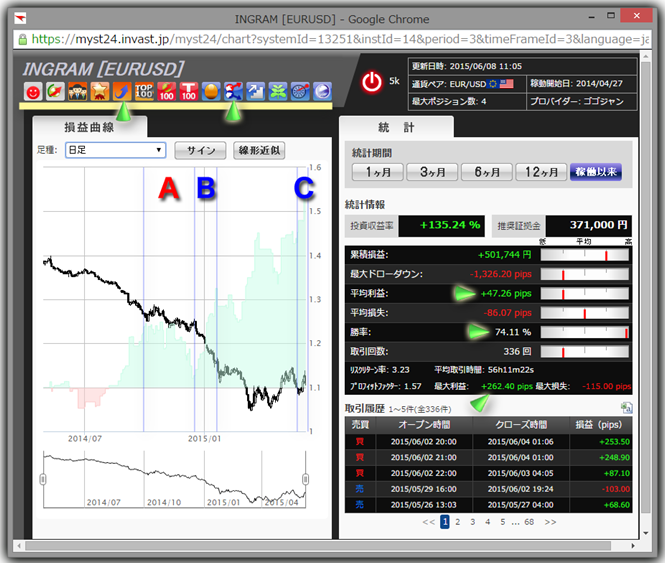Click the vertical scrollbar down arrow
The height and width of the screenshot is (563, 665).
[645, 533]
